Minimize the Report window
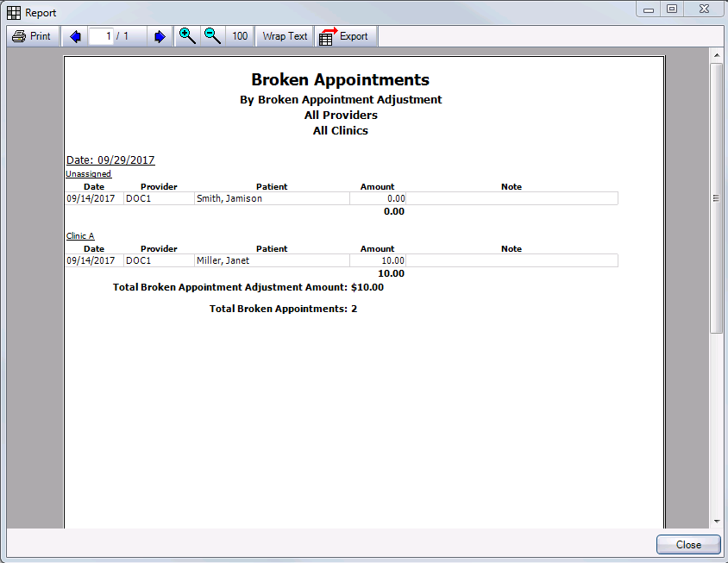Viewport: 728px width, 563px height. [649, 9]
